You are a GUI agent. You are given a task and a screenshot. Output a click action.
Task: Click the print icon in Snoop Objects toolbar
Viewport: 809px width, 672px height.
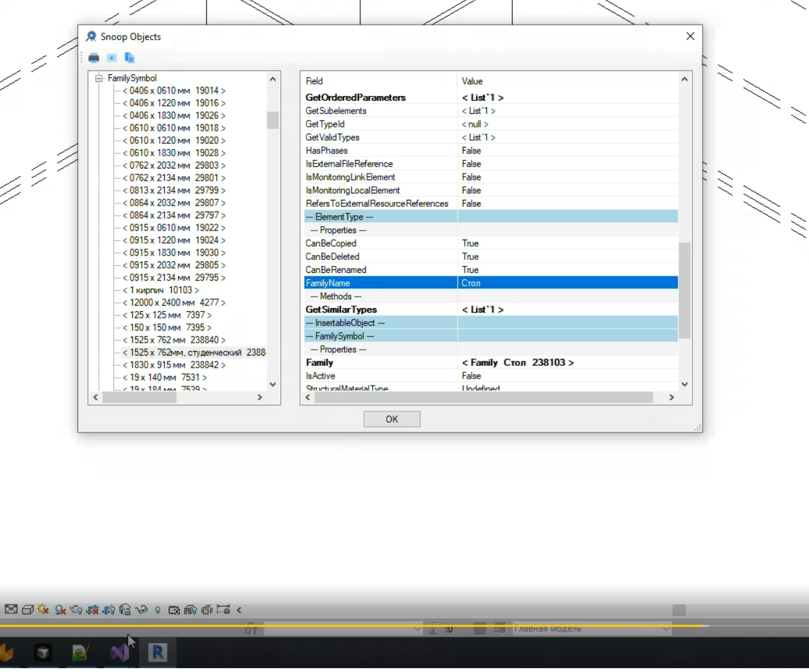click(x=94, y=58)
